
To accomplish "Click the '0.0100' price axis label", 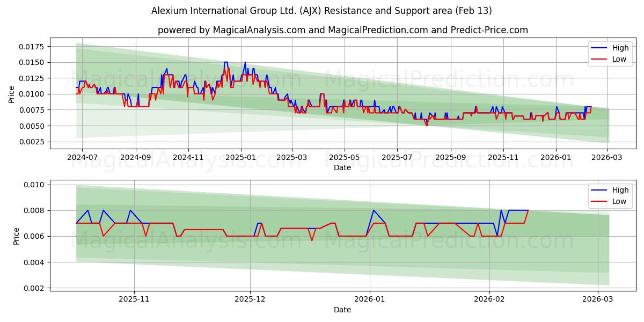I will 33,94.
